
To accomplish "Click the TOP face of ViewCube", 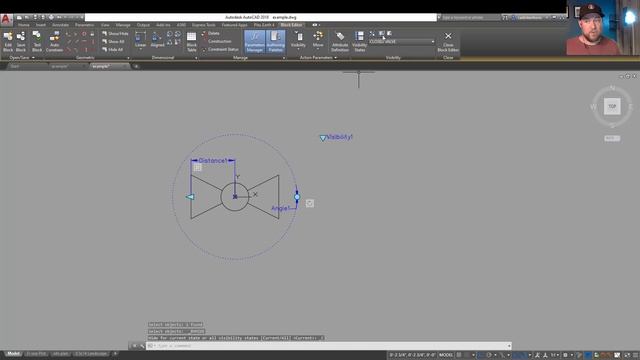I will click(612, 107).
